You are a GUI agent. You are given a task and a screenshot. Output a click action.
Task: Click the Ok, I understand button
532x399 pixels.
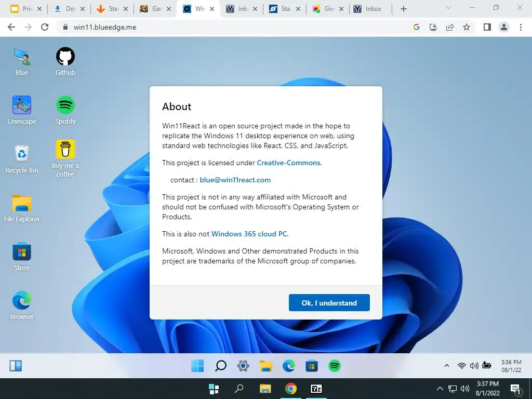click(329, 303)
